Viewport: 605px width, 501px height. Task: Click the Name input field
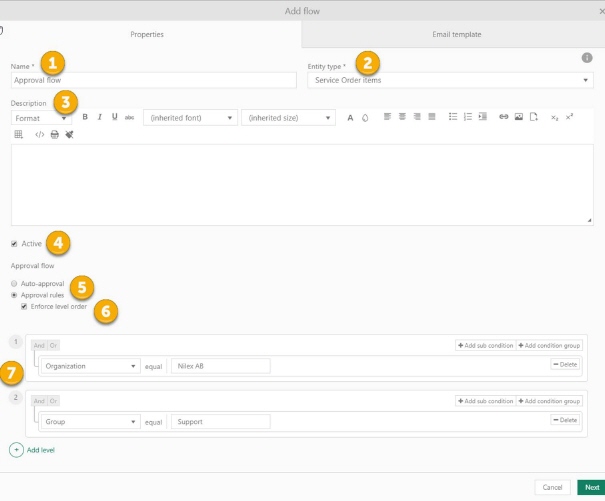click(x=154, y=80)
